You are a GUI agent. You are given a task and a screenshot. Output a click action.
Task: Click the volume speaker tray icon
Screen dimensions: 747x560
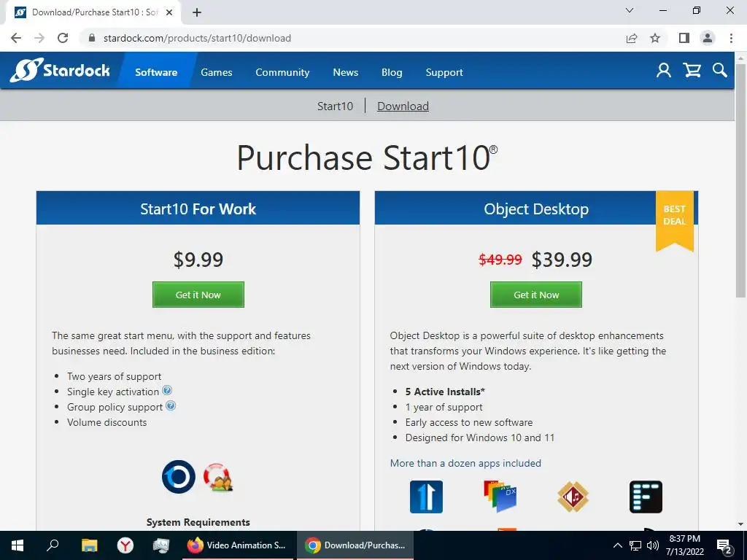click(x=653, y=545)
